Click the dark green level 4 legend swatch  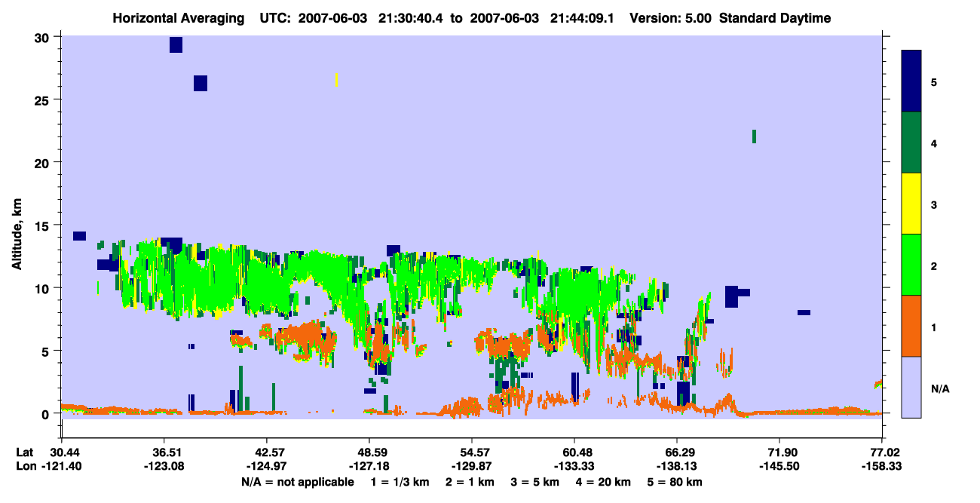pos(911,143)
